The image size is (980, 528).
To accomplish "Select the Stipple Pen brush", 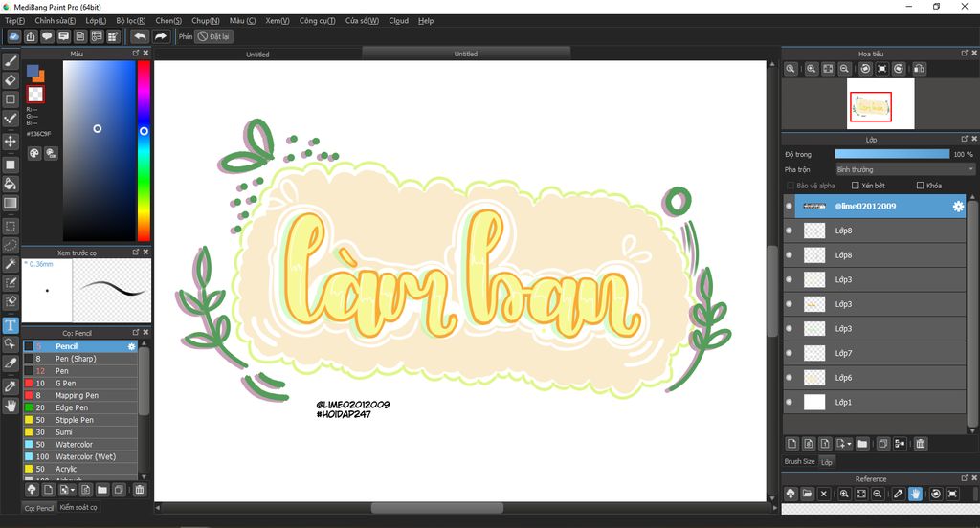I will click(x=80, y=420).
